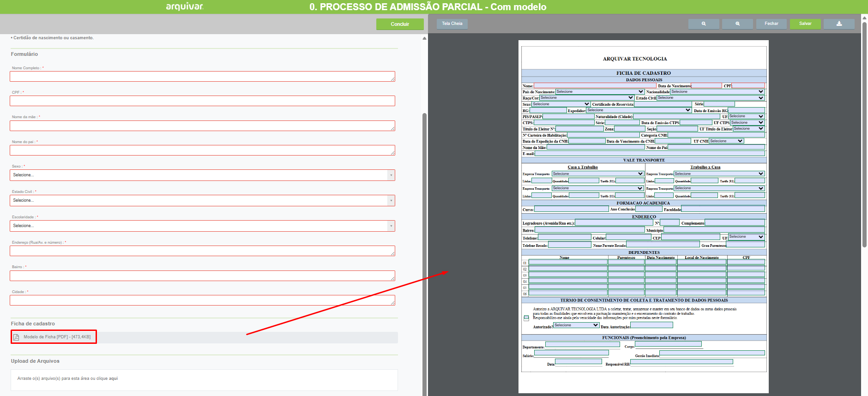868x396 pixels.
Task: Expand UF CNH dropdown in the PDF
Action: 726,141
